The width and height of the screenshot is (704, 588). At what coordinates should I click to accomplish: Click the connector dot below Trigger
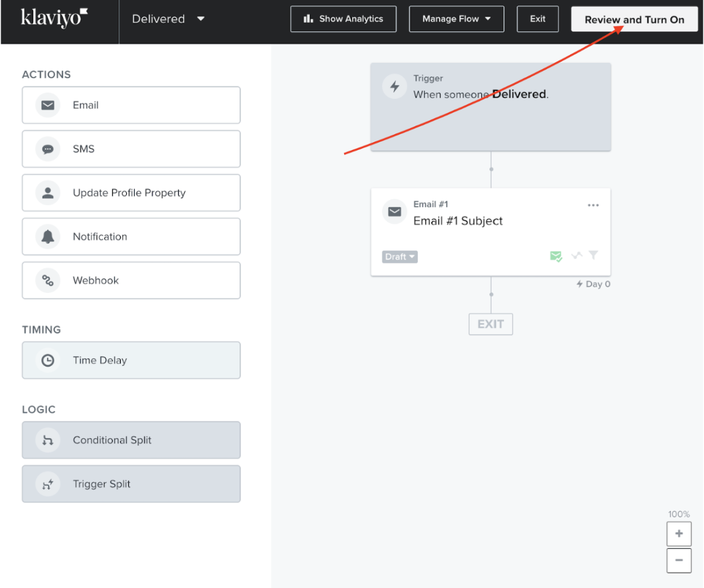(491, 169)
